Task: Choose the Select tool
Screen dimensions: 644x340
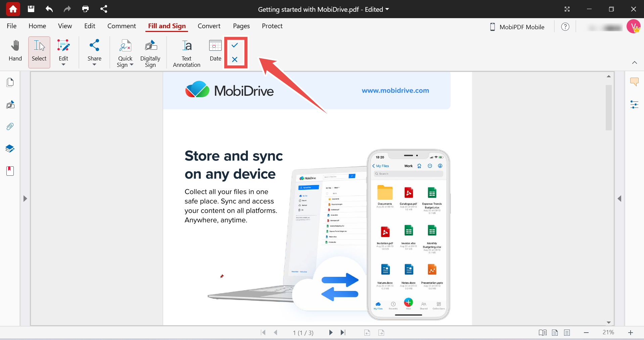Action: (39, 52)
